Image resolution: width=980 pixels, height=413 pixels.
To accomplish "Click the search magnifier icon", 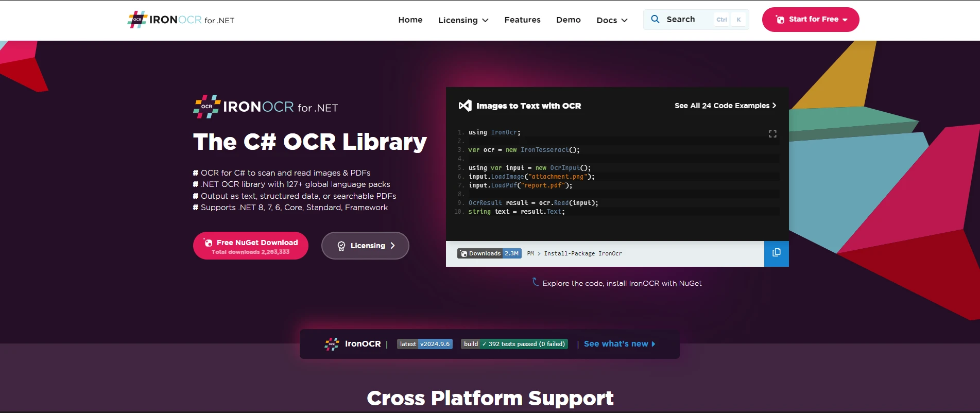I will [655, 19].
